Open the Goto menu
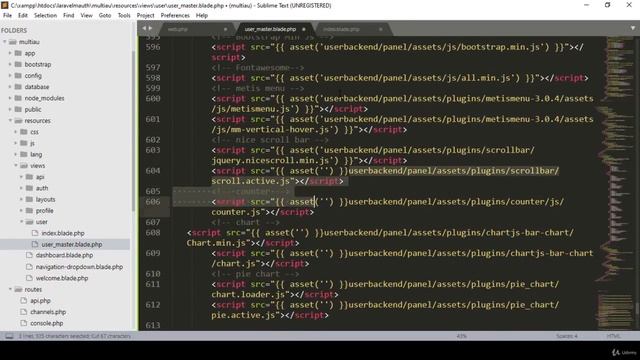This screenshot has height=360, width=640. click(x=105, y=16)
